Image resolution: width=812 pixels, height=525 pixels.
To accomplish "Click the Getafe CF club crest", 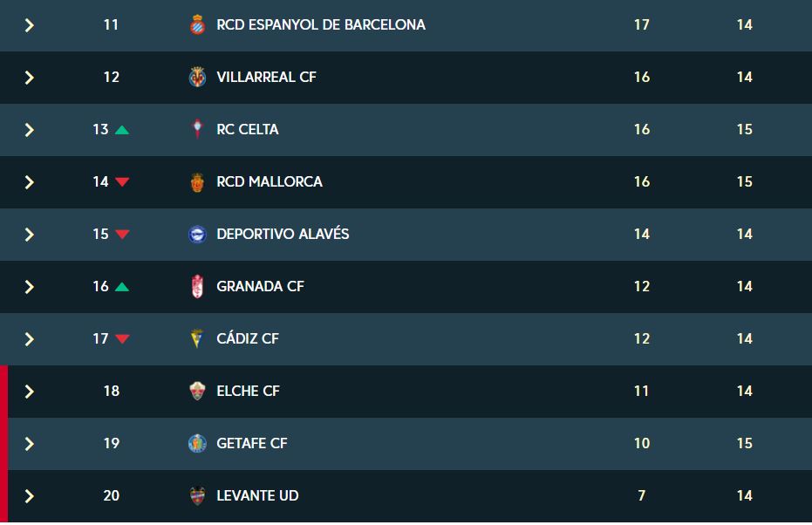I will 197,444.
